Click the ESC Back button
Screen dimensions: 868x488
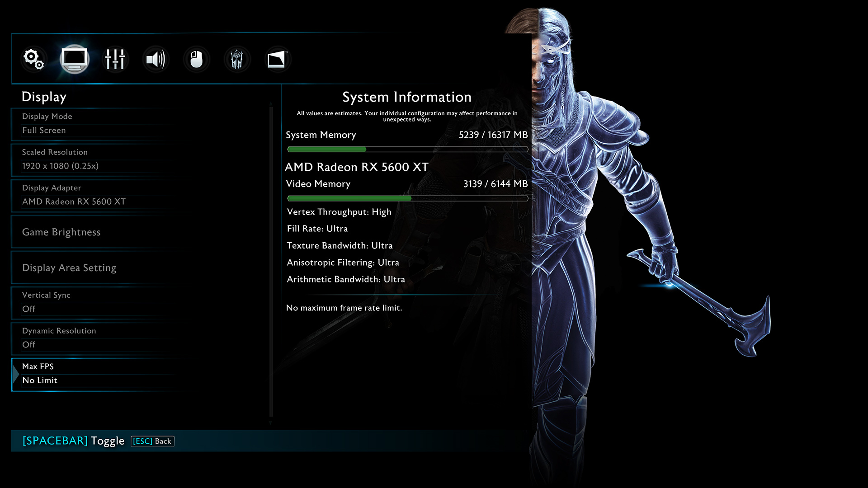(152, 441)
